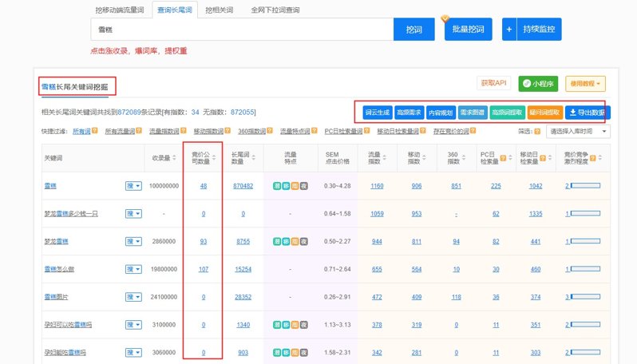Click help icon in 竞价竞争激烈程度 column header

593,158
